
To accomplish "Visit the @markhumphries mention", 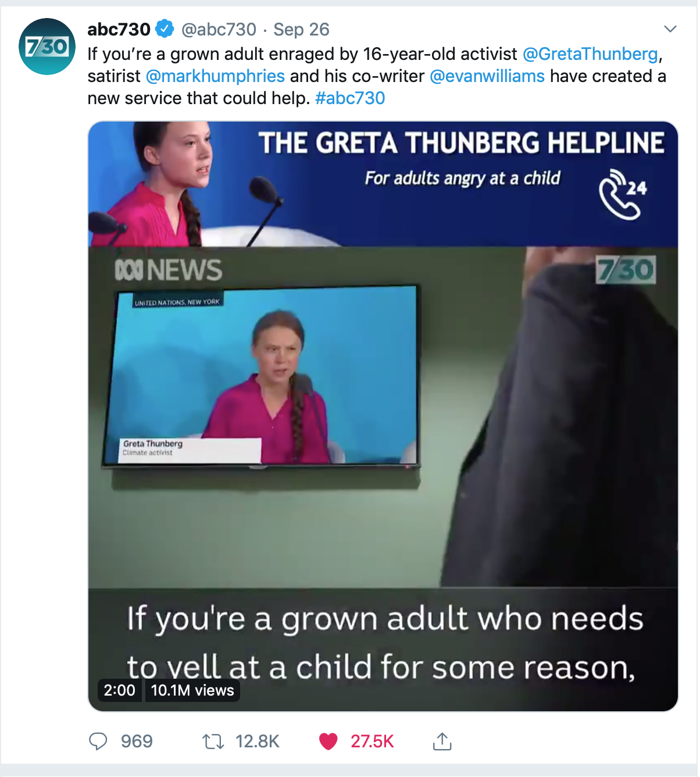I will (215, 76).
